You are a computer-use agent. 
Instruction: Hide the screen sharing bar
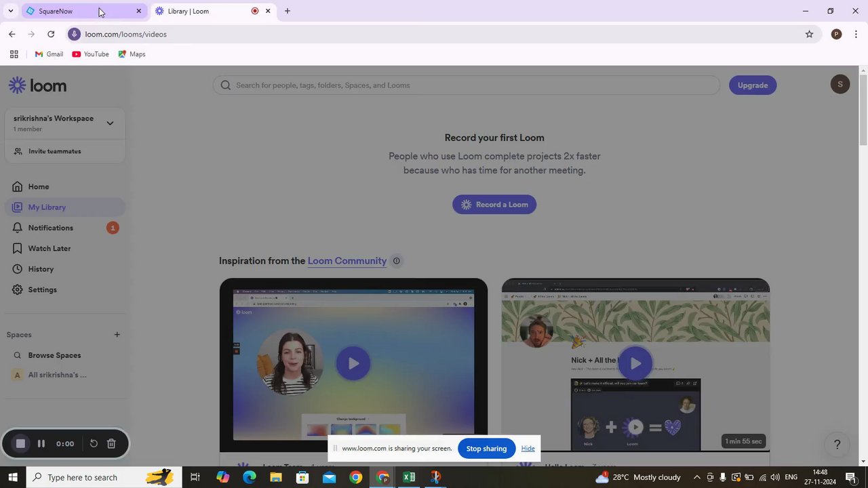528,449
